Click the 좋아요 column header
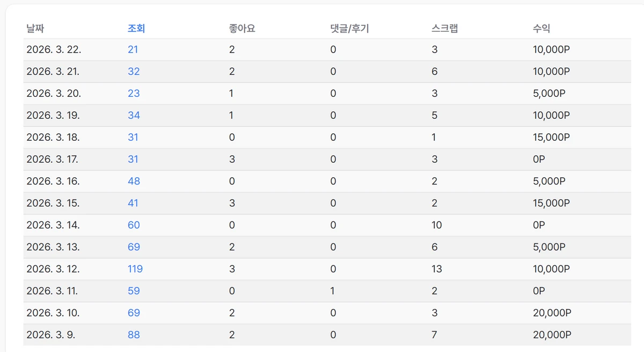The height and width of the screenshot is (352, 644). click(x=241, y=28)
